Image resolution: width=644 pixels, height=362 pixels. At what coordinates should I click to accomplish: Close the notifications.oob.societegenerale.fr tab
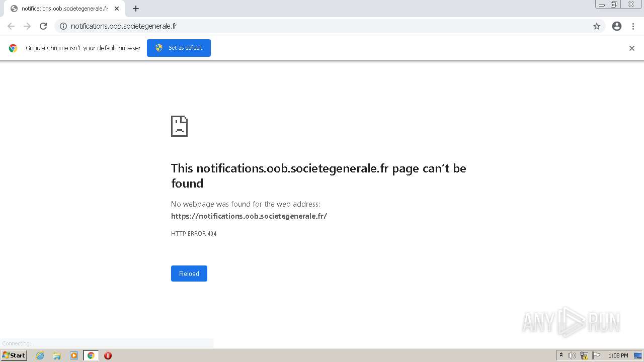tap(117, 9)
